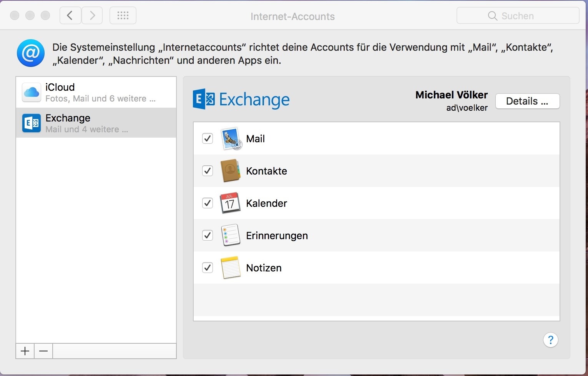Click the name Michael Völker
588x376 pixels.
point(452,95)
